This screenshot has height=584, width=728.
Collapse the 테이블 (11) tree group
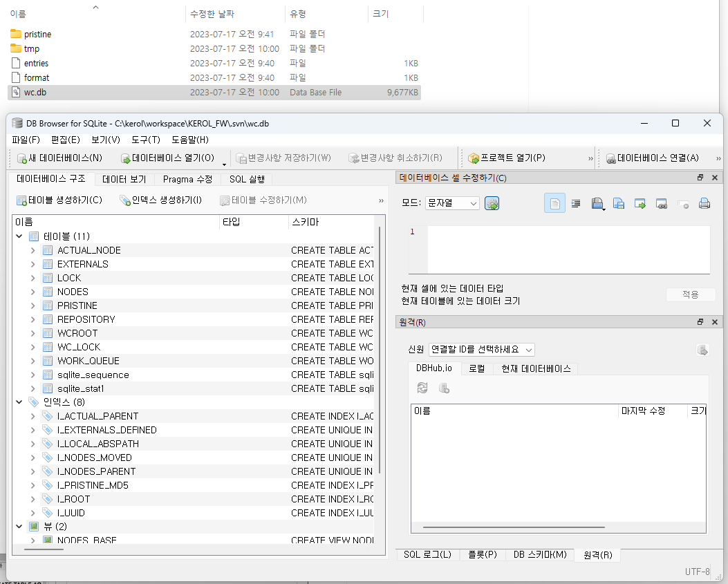point(19,236)
